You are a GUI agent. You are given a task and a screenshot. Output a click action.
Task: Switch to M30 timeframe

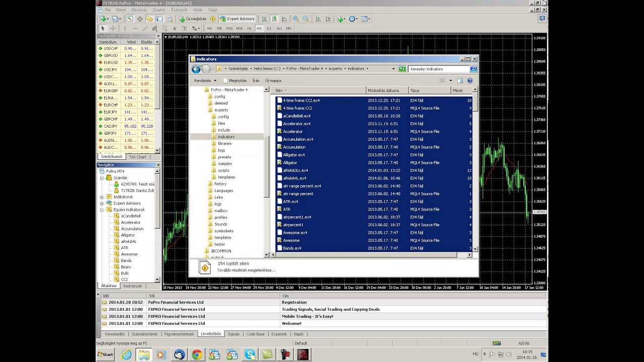tap(239, 28)
